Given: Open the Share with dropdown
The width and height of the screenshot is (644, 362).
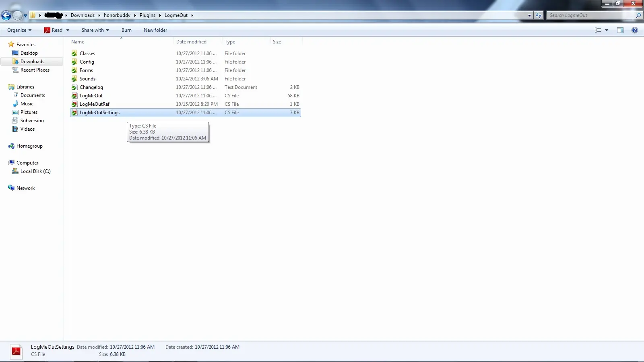Looking at the screenshot, I should point(95,30).
